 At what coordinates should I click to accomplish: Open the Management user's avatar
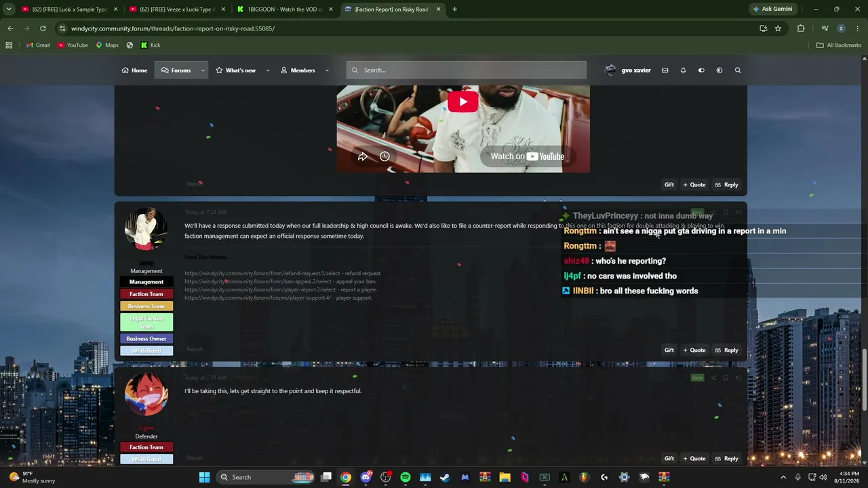pyautogui.click(x=146, y=229)
